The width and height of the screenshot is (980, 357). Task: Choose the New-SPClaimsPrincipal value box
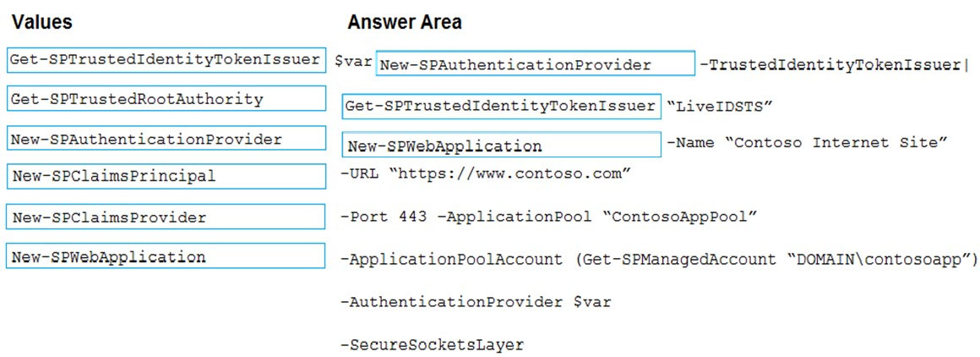coord(166,176)
